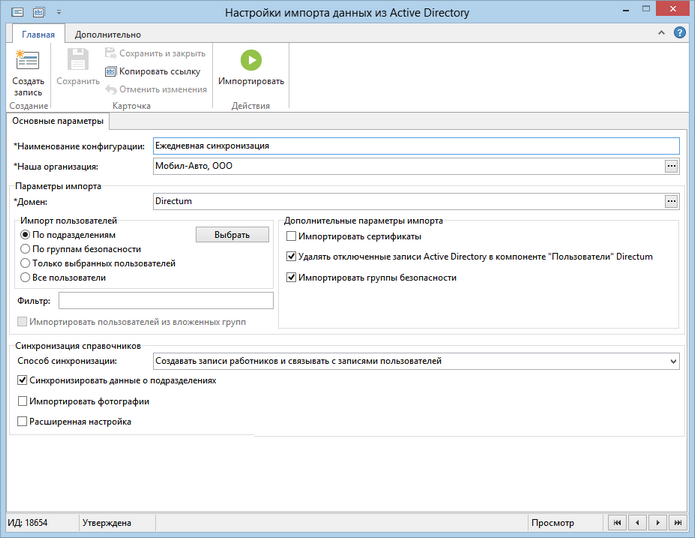
Task: Click the Выбрать button
Action: [x=232, y=235]
